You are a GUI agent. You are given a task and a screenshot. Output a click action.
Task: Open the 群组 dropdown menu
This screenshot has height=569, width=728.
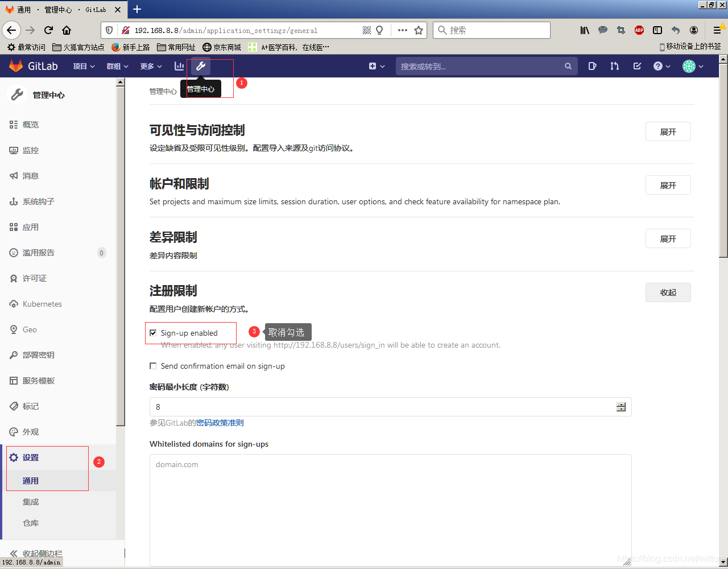[x=117, y=66]
